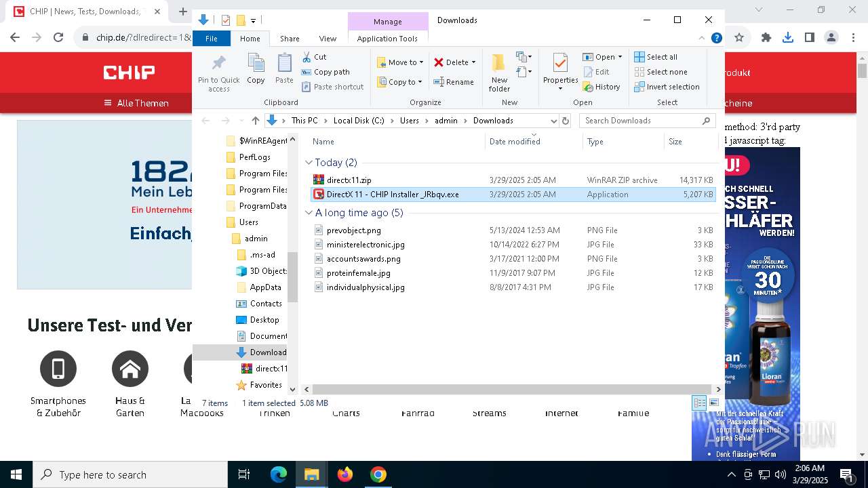Open Move to dropdown in Organize
868x488 pixels.
[x=400, y=62]
